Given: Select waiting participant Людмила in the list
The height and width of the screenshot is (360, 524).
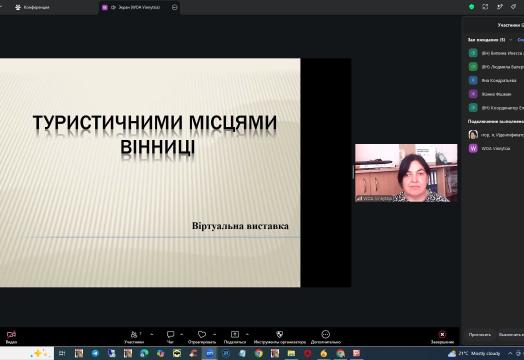Looking at the screenshot, I should point(496,67).
